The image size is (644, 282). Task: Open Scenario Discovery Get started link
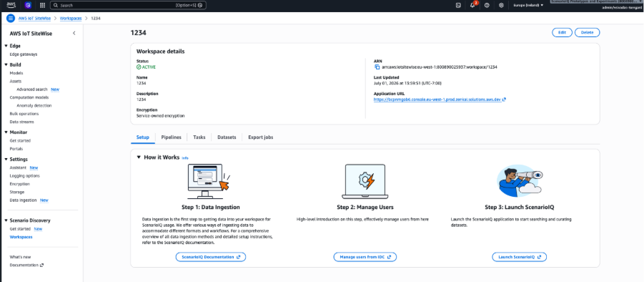coord(20,229)
